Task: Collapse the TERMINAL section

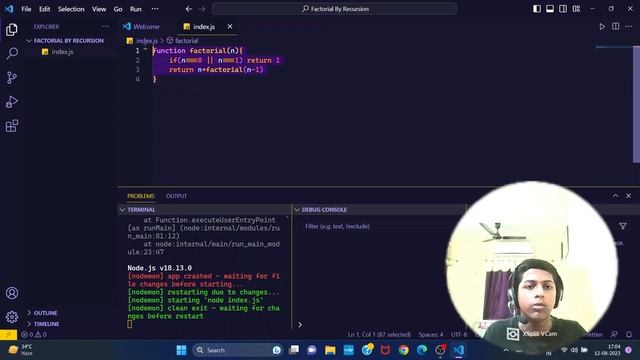Action: pos(141,209)
